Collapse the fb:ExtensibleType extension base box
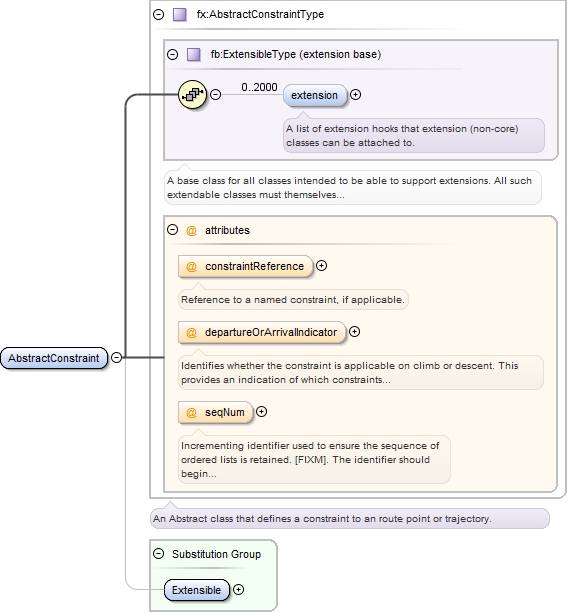568x613 pixels. pos(172,54)
